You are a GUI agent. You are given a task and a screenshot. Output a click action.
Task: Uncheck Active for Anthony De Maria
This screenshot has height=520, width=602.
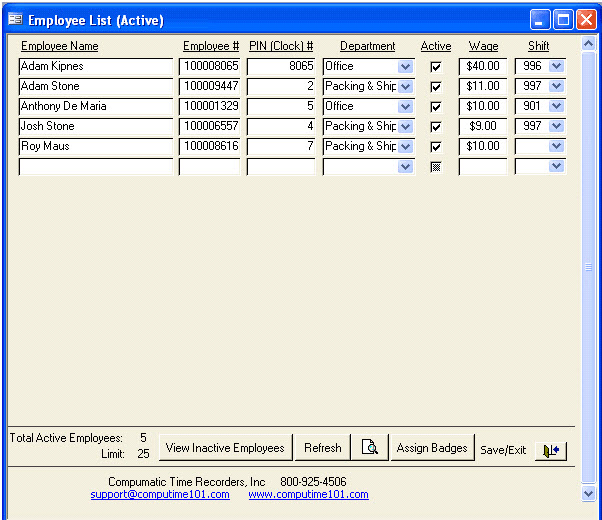pyautogui.click(x=436, y=107)
